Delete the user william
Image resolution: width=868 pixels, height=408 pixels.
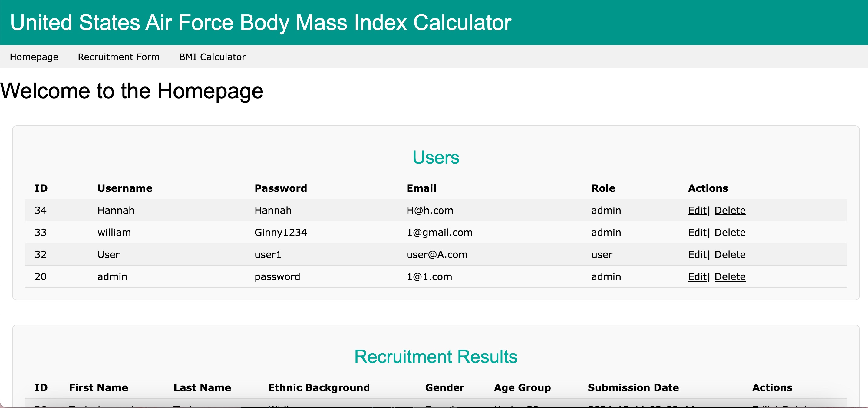coord(730,232)
